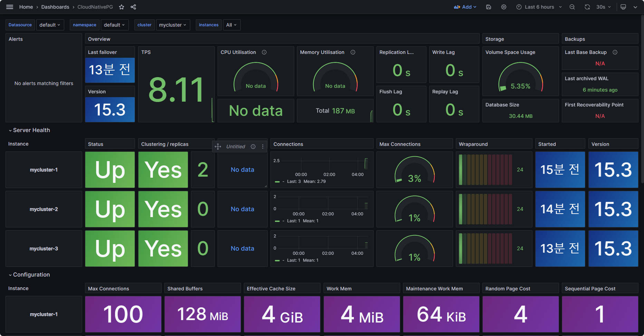Open the Add panel dropdown

[465, 7]
